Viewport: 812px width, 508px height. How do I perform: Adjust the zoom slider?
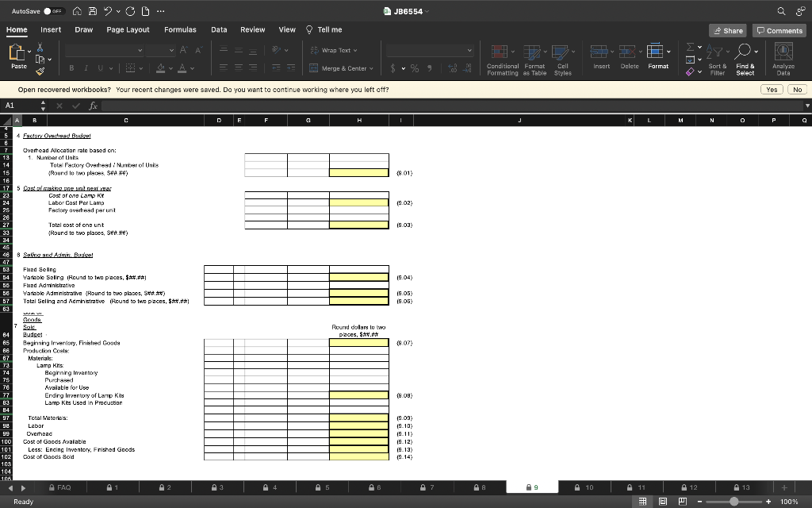(733, 502)
